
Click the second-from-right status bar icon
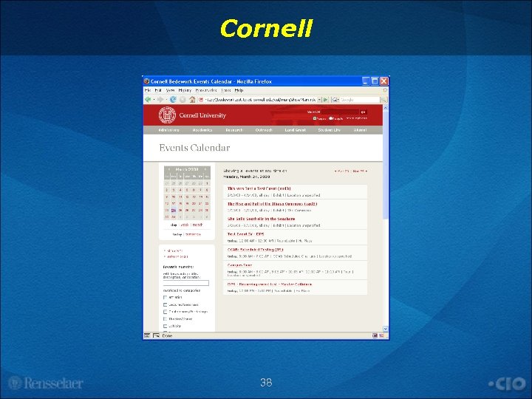pyautogui.click(x=375, y=335)
